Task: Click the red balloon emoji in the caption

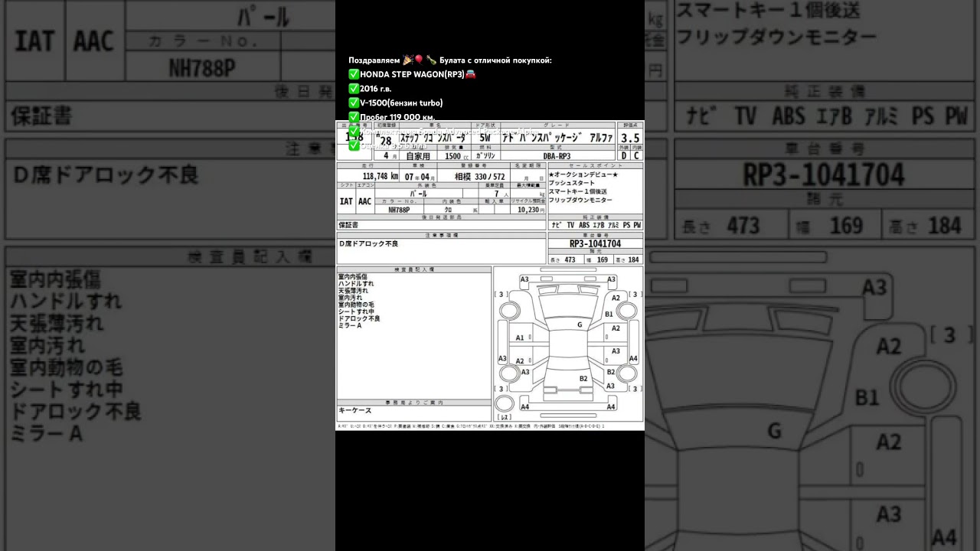Action: point(419,60)
